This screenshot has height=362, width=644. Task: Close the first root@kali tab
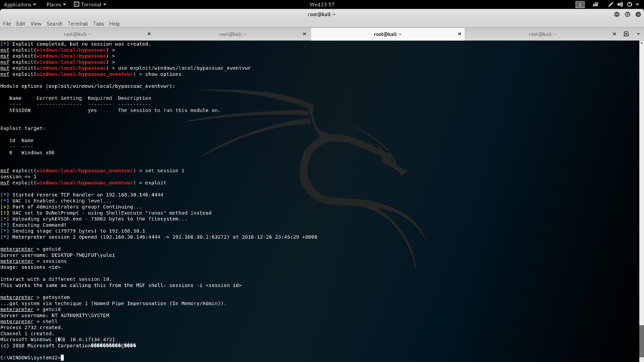click(x=149, y=34)
